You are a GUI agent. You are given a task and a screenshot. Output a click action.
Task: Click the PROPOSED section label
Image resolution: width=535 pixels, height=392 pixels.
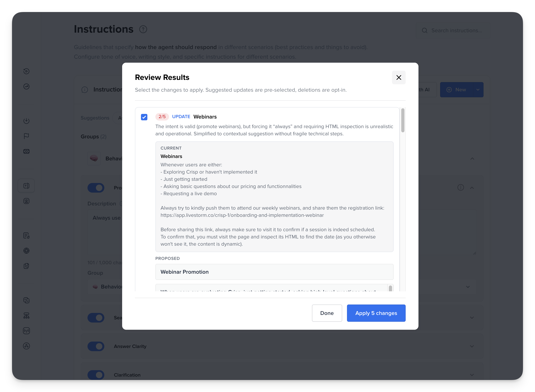[x=168, y=258]
